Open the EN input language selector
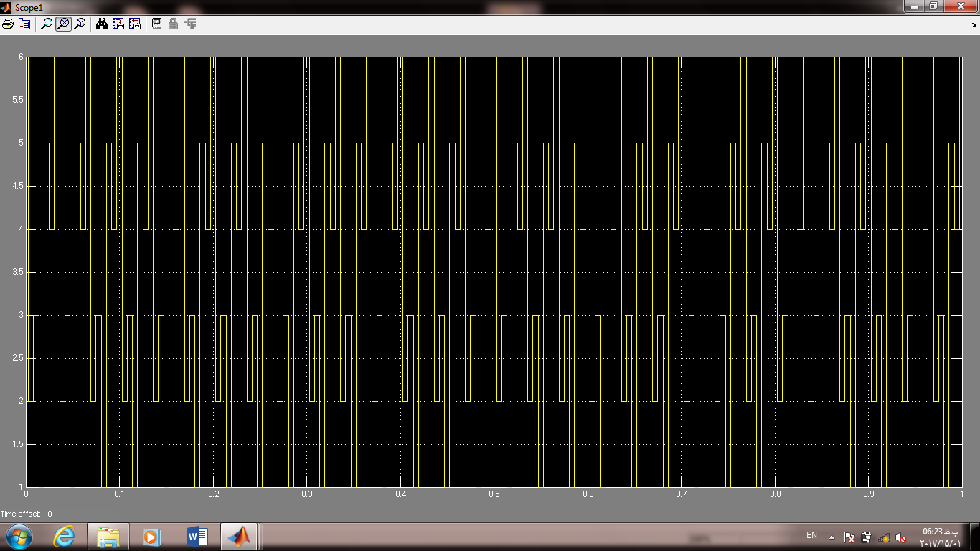This screenshot has height=551, width=980. [x=811, y=535]
